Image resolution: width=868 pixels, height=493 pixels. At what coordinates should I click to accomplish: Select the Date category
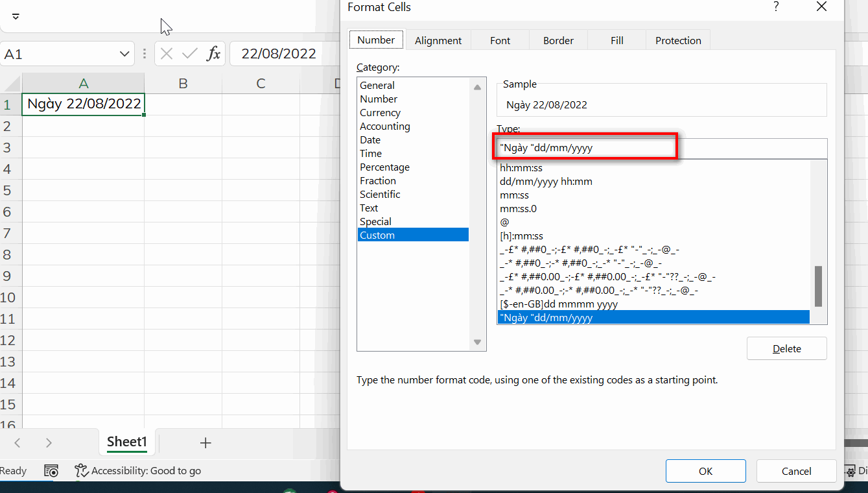(x=370, y=140)
